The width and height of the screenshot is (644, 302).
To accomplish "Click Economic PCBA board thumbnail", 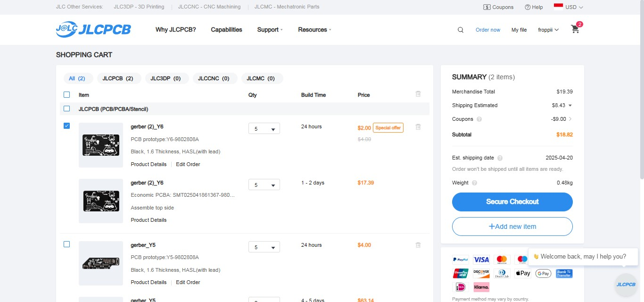I will point(101,201).
